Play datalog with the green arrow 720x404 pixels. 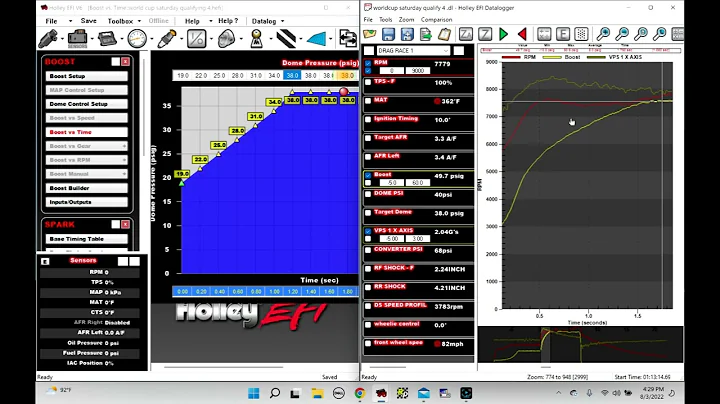click(504, 34)
